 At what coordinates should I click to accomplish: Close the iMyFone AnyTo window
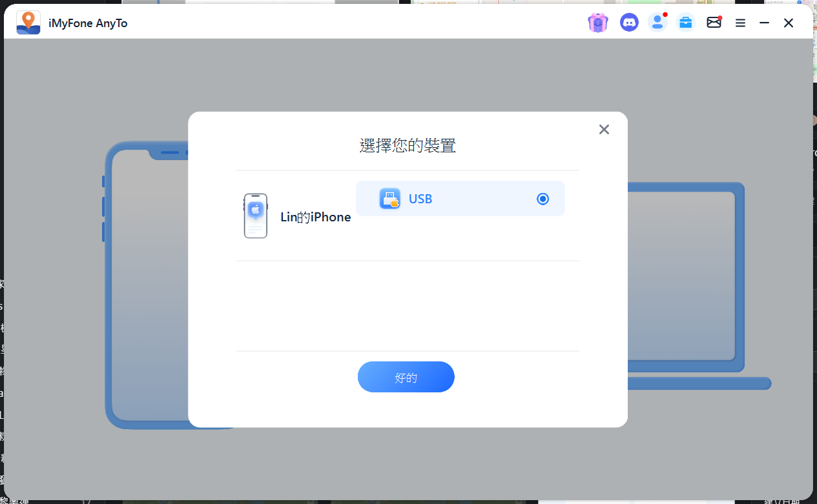coord(789,23)
